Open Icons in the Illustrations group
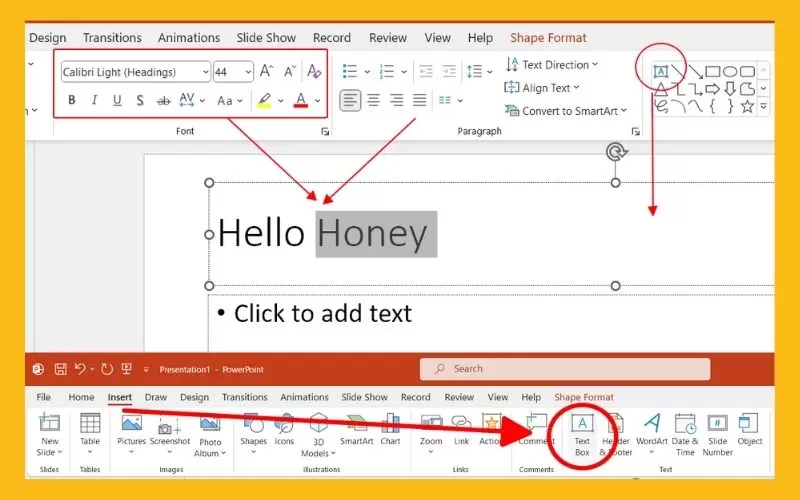Image resolution: width=800 pixels, height=500 pixels. (x=284, y=430)
